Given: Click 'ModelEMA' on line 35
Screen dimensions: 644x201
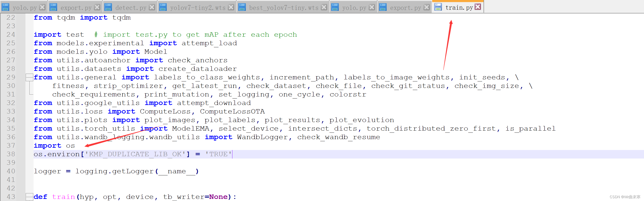Looking at the screenshot, I should 191,129.
